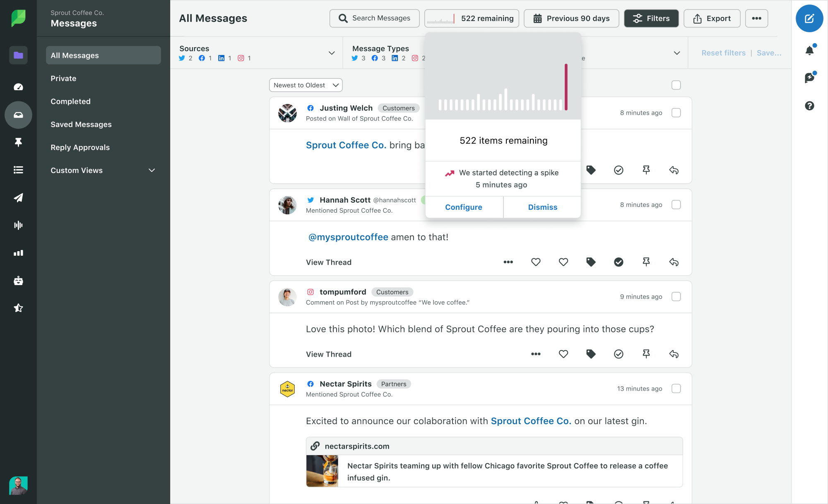
Task: Click the Configure button on the spike alert
Action: pos(464,207)
